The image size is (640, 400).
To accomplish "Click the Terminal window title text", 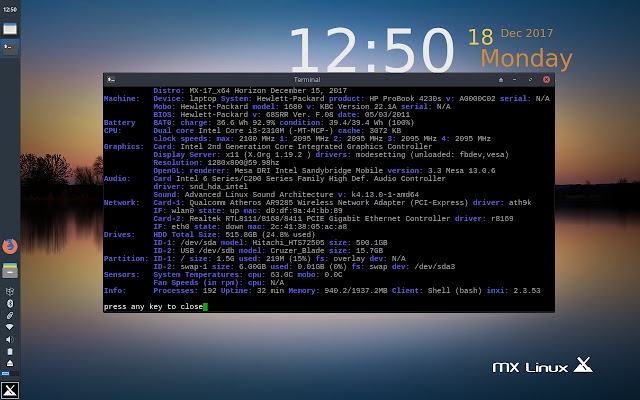I will click(307, 80).
